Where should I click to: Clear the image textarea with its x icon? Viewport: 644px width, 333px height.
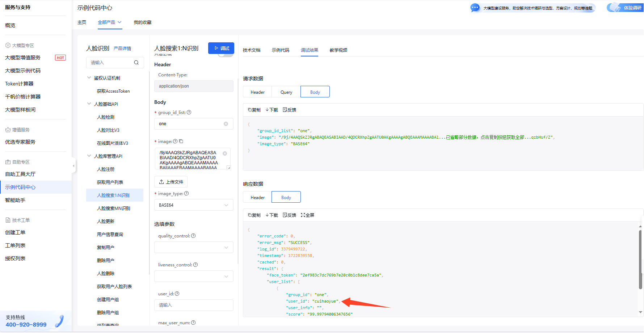[224, 153]
